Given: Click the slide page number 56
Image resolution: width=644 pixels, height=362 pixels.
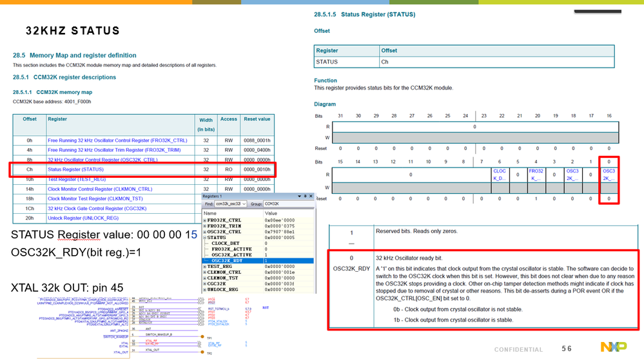Looking at the screenshot, I should click(x=567, y=348).
